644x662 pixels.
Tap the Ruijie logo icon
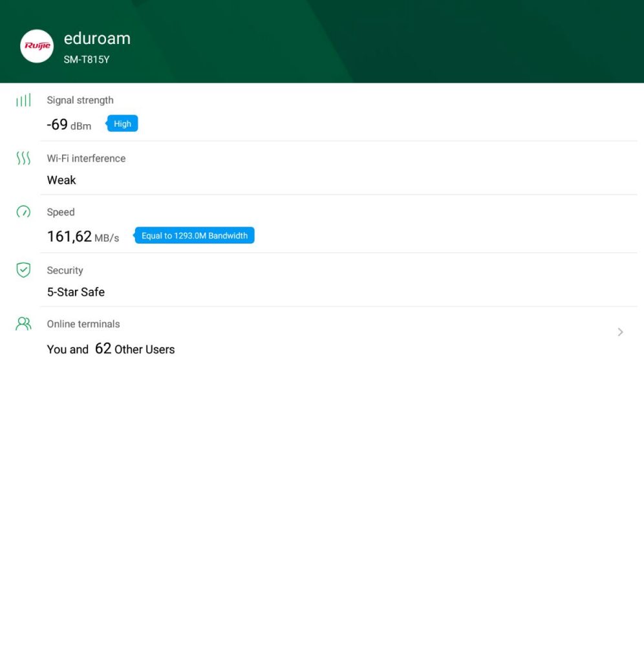[x=37, y=46]
